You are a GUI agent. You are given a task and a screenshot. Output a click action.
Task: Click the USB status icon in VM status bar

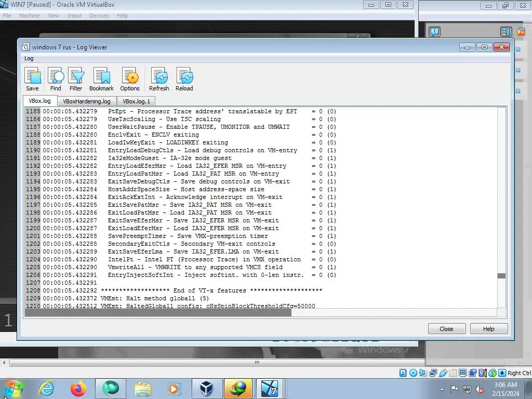pyautogui.click(x=443, y=373)
